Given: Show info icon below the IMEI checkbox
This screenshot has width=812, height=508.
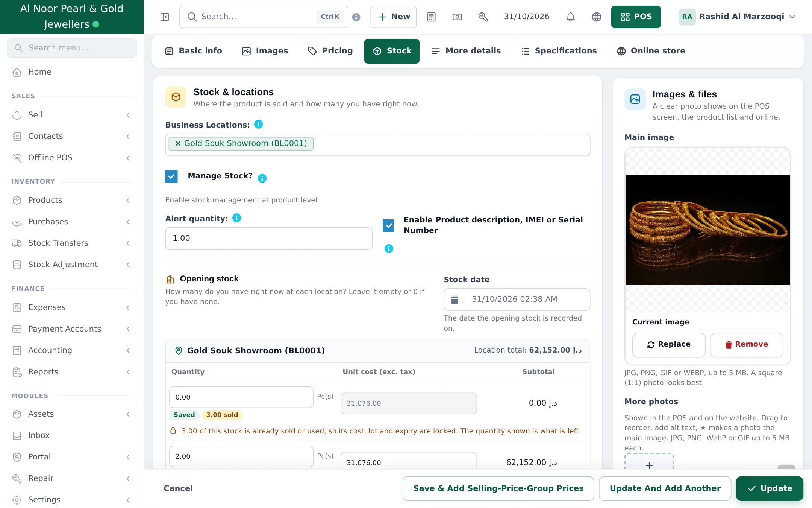Looking at the screenshot, I should 389,249.
